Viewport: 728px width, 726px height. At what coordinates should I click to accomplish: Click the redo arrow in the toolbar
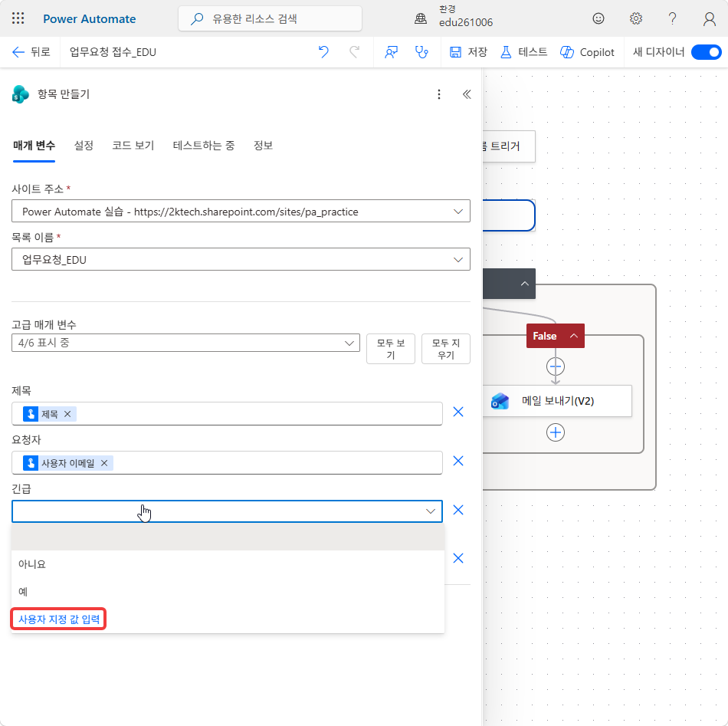tap(355, 52)
